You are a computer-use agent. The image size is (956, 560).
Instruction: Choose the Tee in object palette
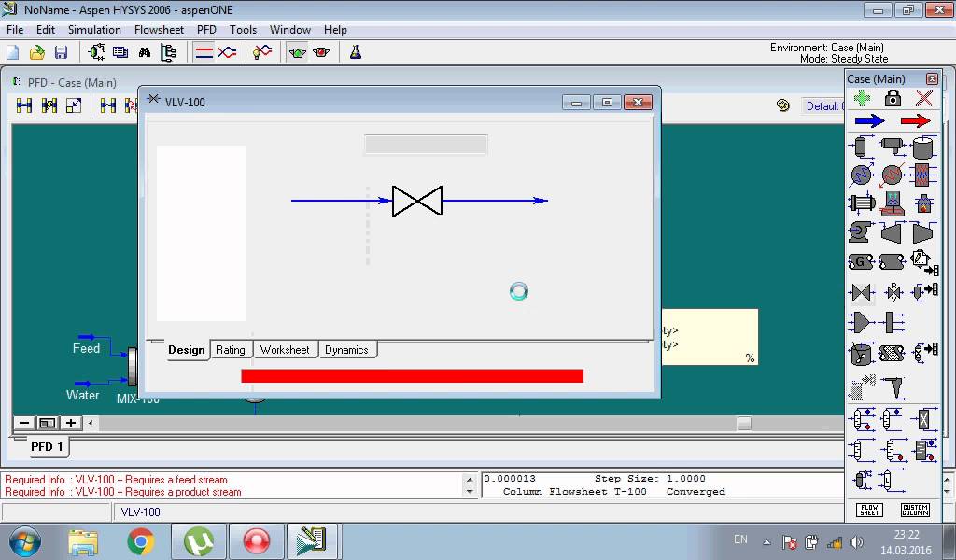tap(893, 322)
